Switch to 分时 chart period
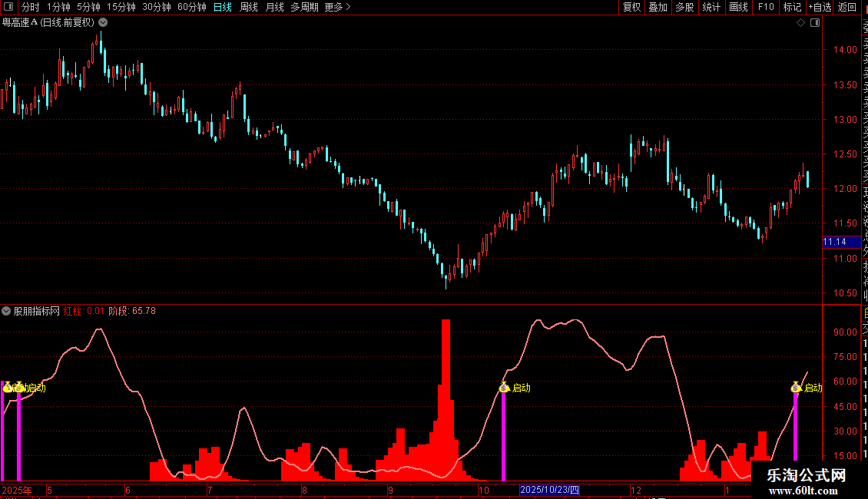The width and height of the screenshot is (868, 499). (x=30, y=7)
